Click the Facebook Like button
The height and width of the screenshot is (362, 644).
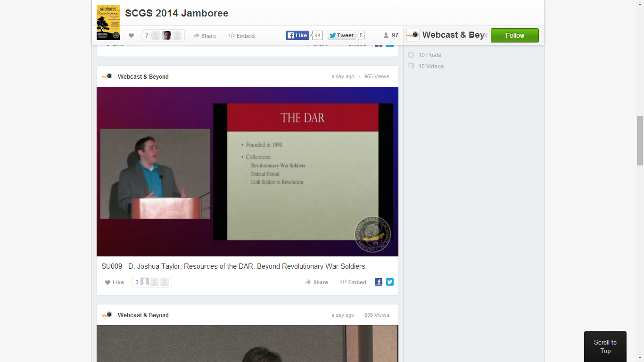(297, 35)
